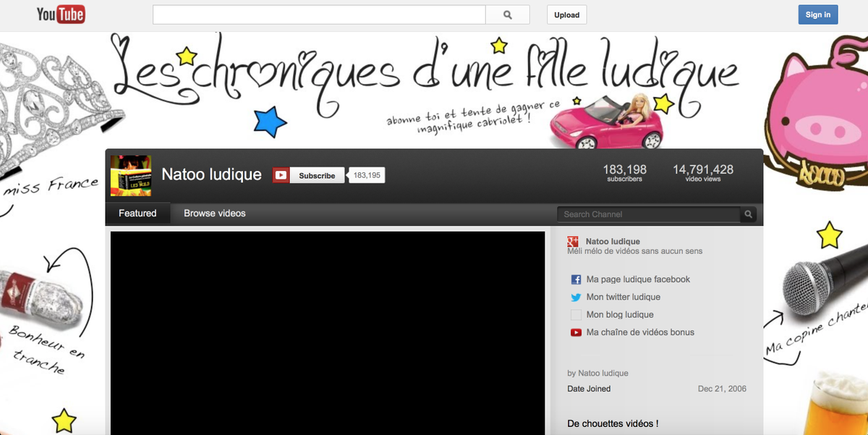This screenshot has width=868, height=435.
Task: Click the black featured video player
Action: coord(328,333)
